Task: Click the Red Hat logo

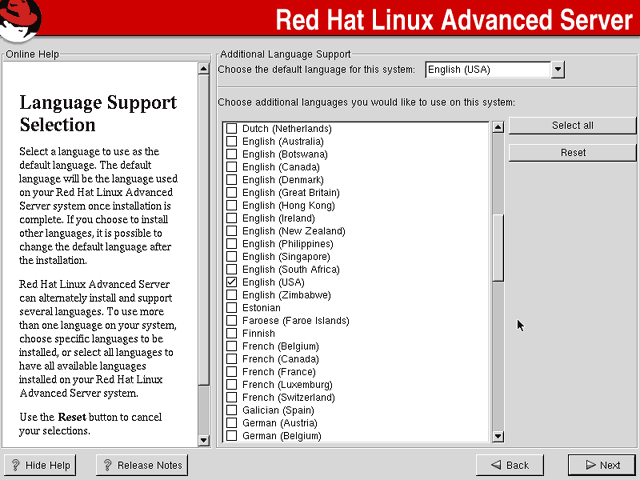Action: 20,20
